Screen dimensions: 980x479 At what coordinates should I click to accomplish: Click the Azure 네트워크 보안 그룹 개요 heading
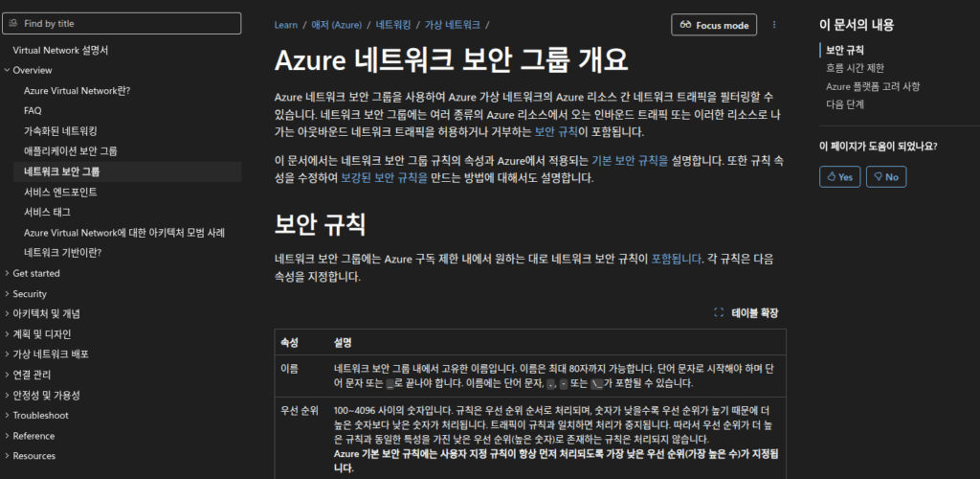coord(451,61)
